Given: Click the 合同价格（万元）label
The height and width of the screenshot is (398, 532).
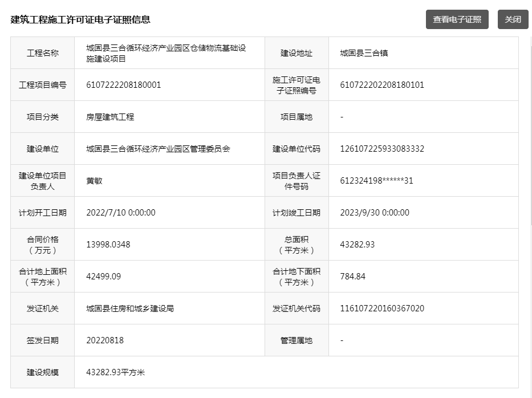Looking at the screenshot, I should [42, 245].
